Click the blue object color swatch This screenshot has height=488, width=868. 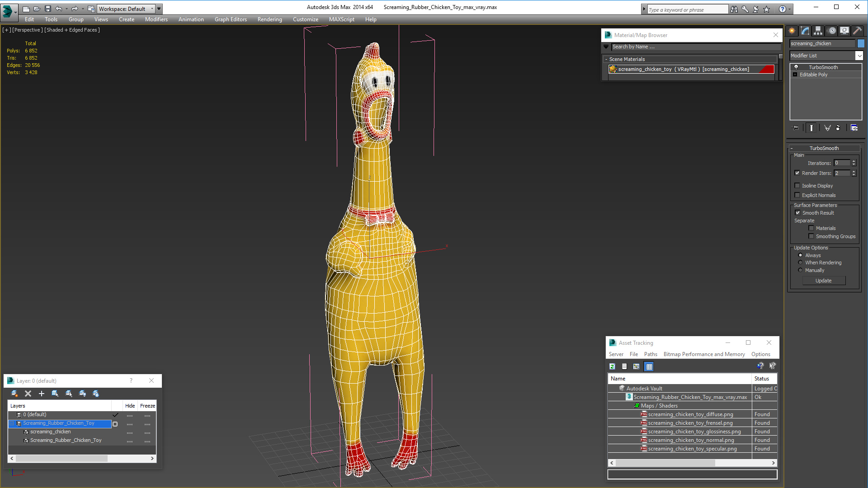tap(861, 43)
